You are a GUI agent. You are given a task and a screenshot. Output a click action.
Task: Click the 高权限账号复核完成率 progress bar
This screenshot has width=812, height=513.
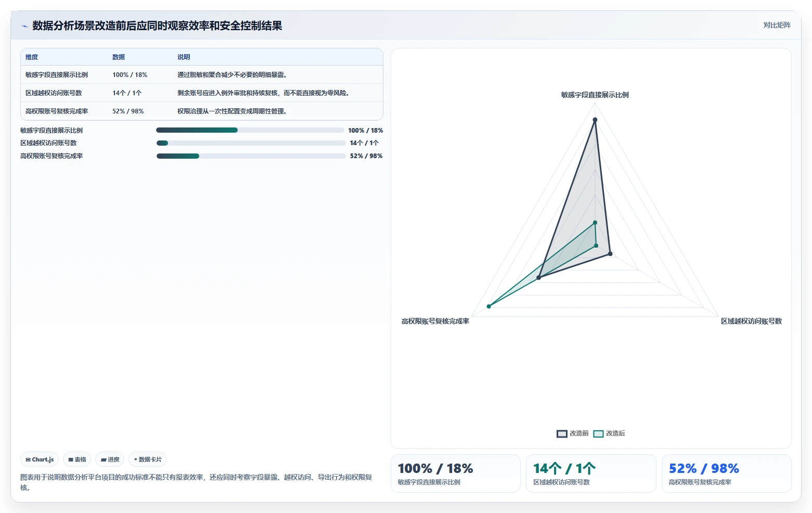pos(251,156)
